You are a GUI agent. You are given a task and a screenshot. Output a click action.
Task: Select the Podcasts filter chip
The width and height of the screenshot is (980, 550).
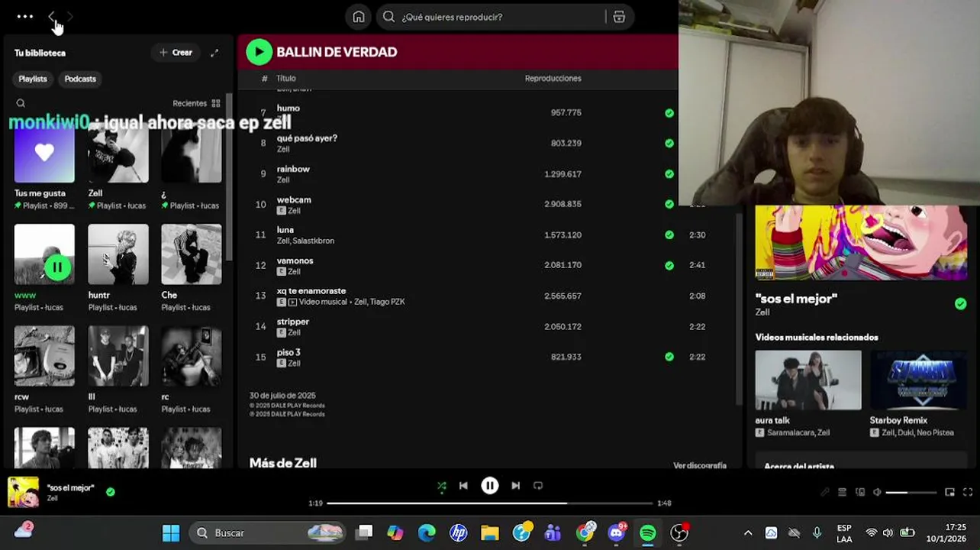point(80,79)
